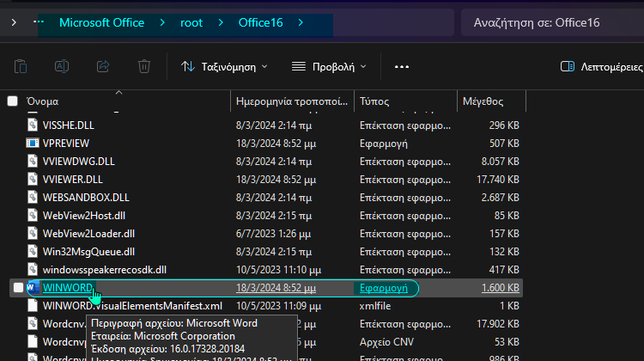Select the Wordcnvpxy CNV file icon
Screen dimensions: 644x361
tap(33, 342)
